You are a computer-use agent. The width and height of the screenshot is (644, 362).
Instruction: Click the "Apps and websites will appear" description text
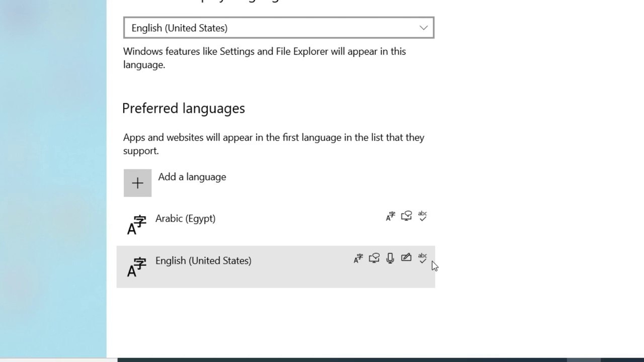[x=274, y=144]
